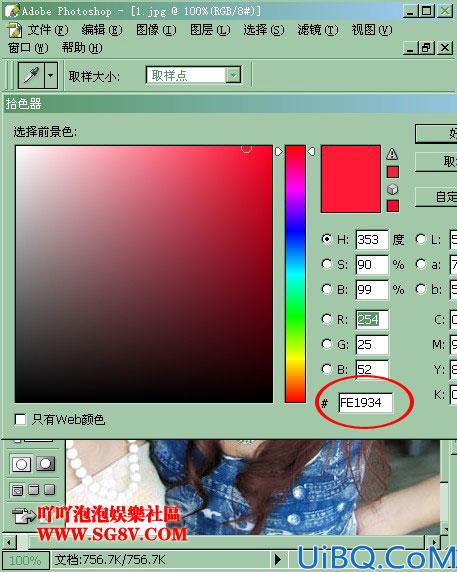Select the Eyedropper tool in options bar
Screen dimensions: 457x572
tap(32, 76)
